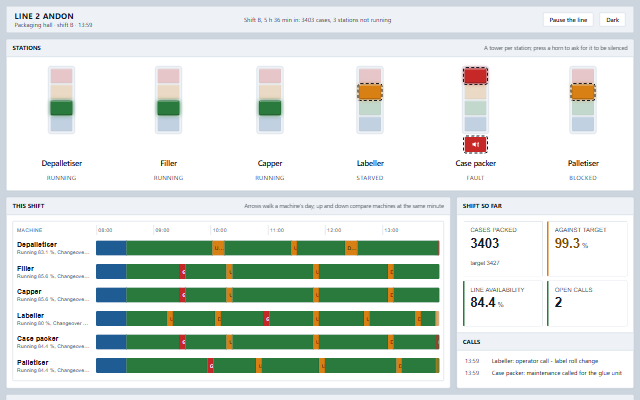Click the dim blue lamp on Case packer tower
Screen dimensions: 640x400
pos(475,124)
